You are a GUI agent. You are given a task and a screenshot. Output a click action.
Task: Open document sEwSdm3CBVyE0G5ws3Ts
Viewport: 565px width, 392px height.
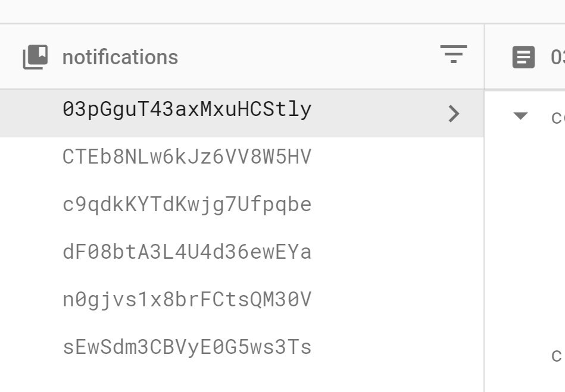click(x=242, y=347)
